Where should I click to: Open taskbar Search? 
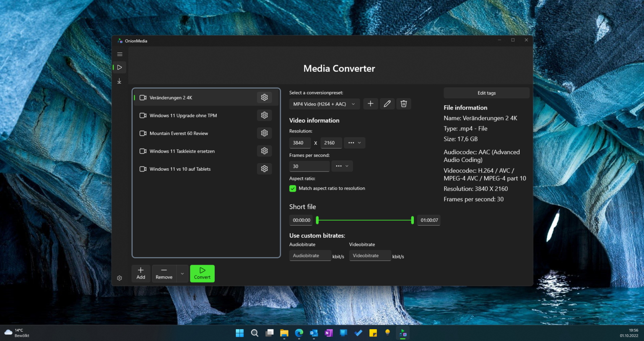254,333
